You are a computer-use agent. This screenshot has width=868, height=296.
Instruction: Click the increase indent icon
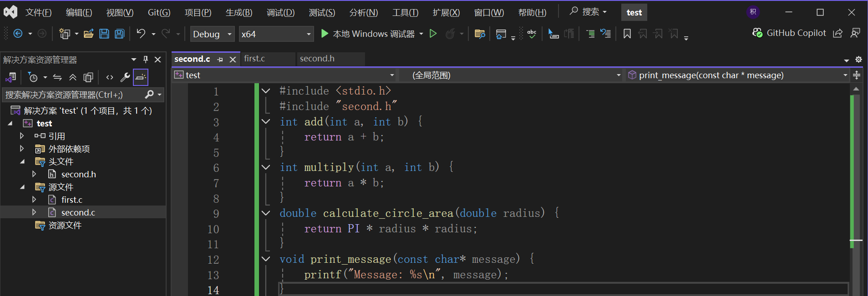click(590, 34)
